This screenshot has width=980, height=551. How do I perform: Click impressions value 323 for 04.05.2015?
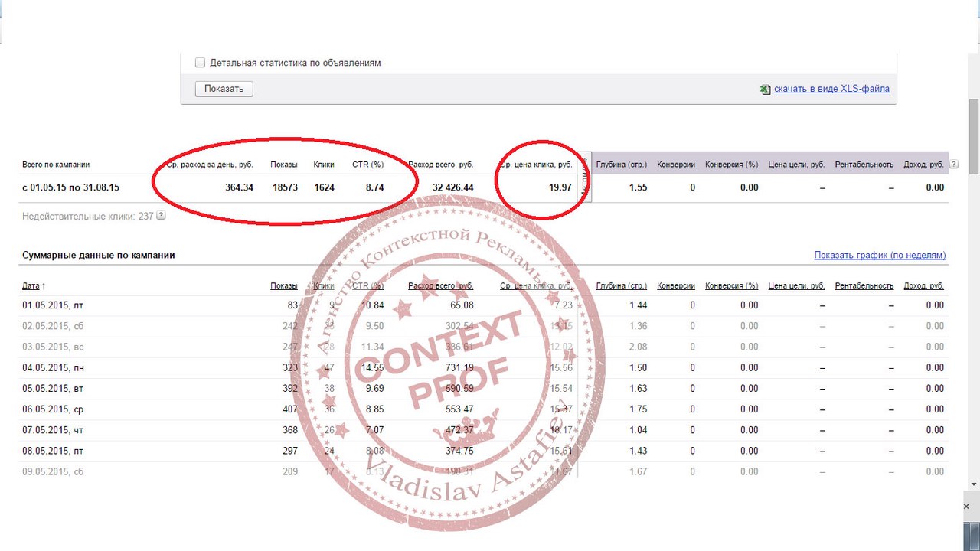click(290, 368)
